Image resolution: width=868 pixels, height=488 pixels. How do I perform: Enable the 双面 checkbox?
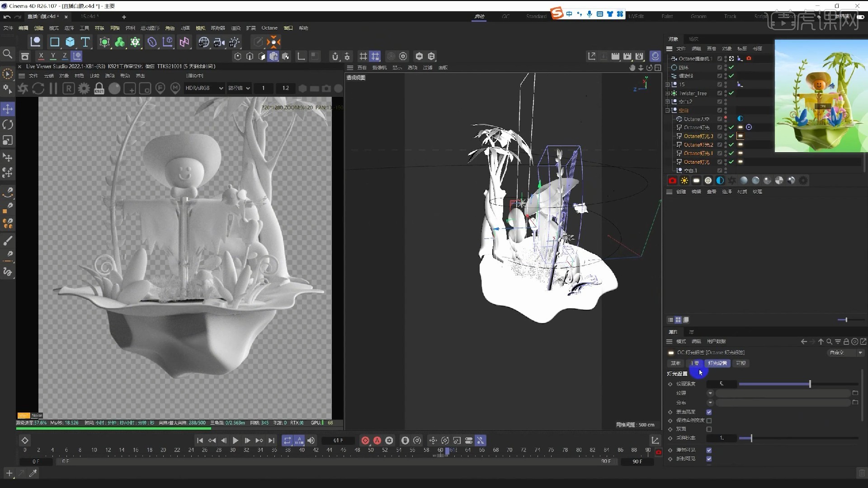pyautogui.click(x=709, y=429)
